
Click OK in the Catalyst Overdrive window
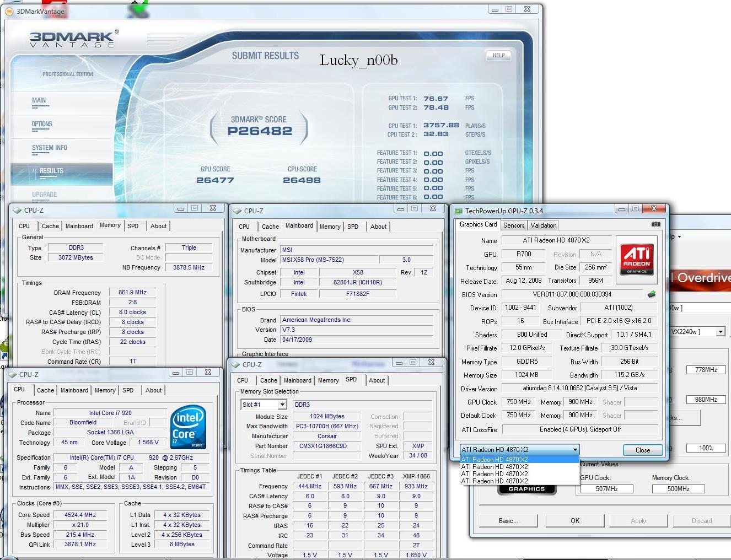point(575,520)
